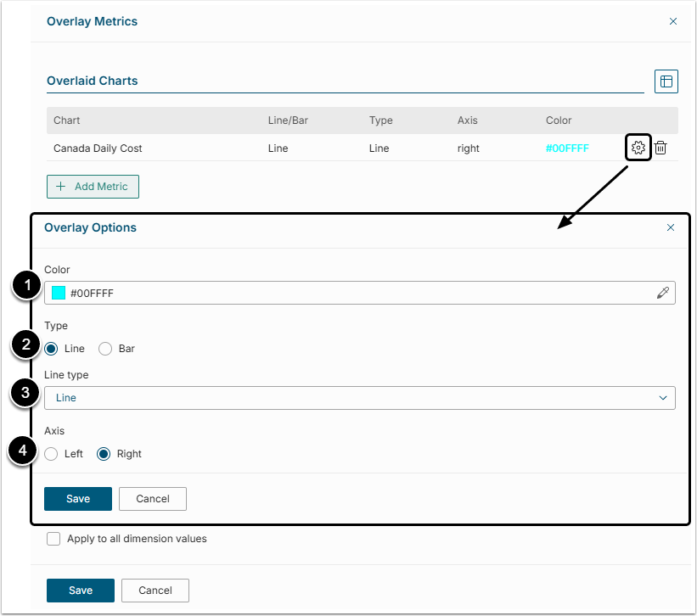This screenshot has height=616, width=697.
Task: Open the Line type dropdown
Action: pyautogui.click(x=360, y=398)
